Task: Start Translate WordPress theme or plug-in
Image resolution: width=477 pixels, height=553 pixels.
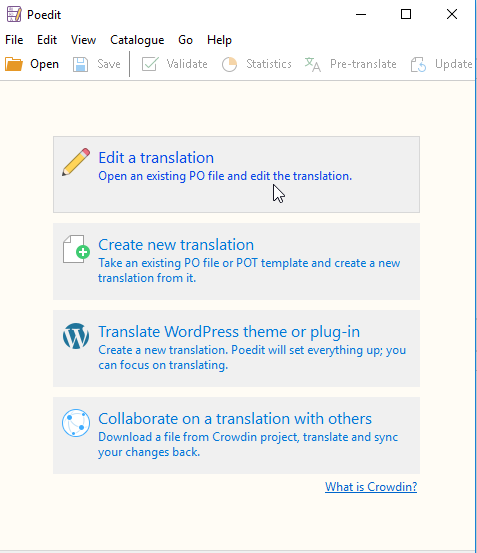Action: point(236,348)
